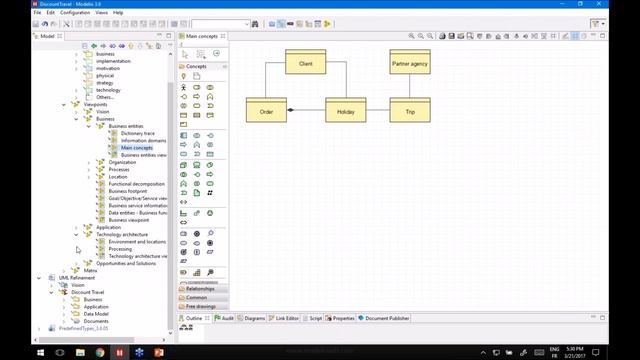This screenshot has width=640, height=360.
Task: Select the Partner agency element
Action: 410,62
